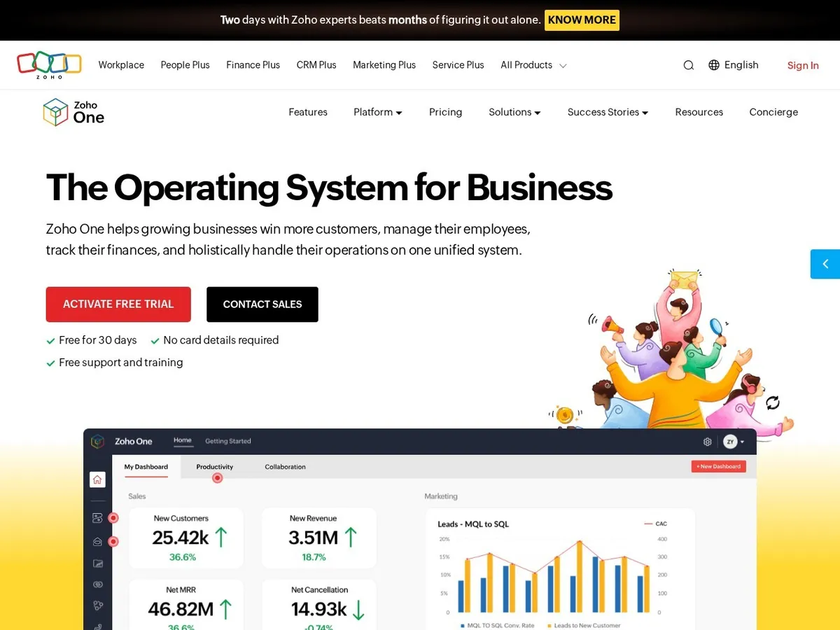Open Marketing Plus

(x=384, y=65)
